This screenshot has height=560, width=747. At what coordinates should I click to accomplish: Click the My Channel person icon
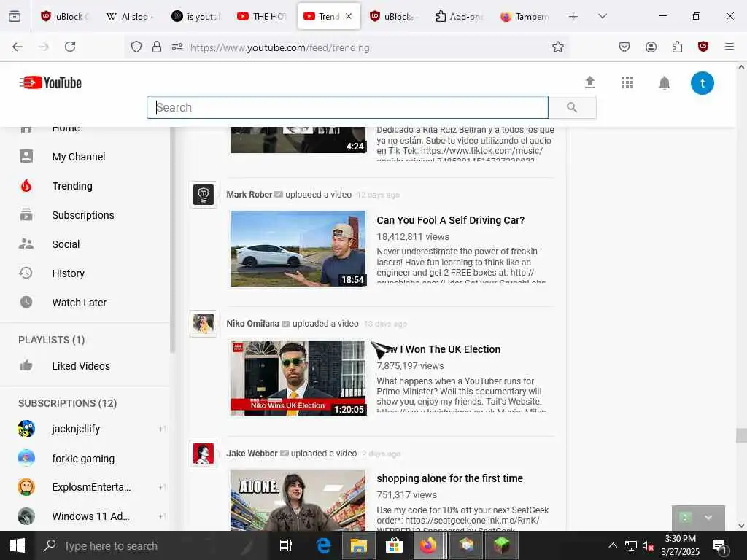[x=26, y=156]
